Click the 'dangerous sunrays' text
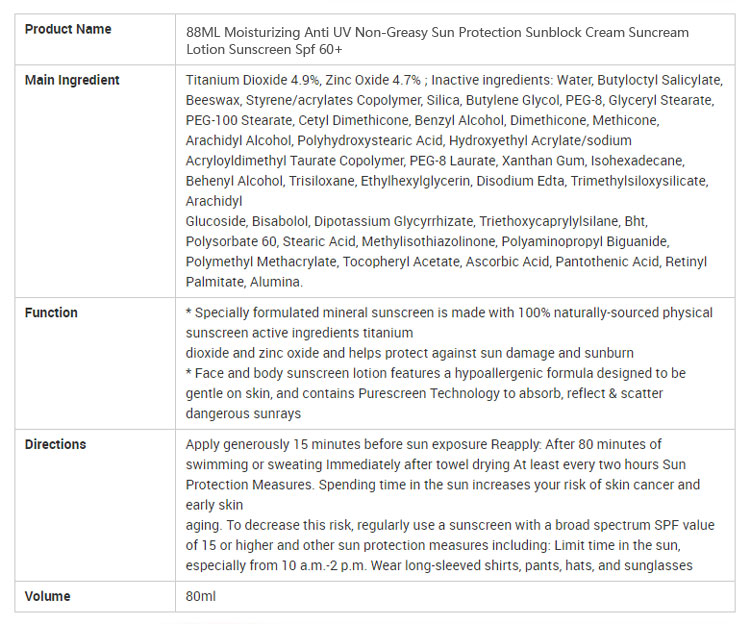750x624 pixels. (243, 413)
